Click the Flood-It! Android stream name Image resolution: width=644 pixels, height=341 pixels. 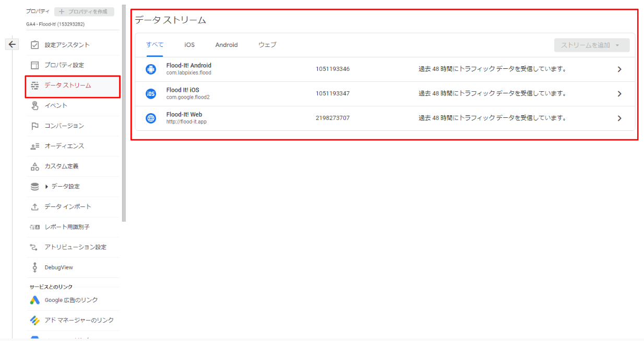tap(189, 66)
